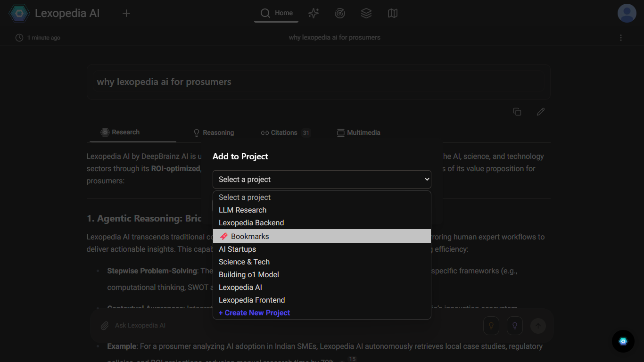Open the Select a project combo box
Viewport: 644px width, 362px height.
(322, 179)
